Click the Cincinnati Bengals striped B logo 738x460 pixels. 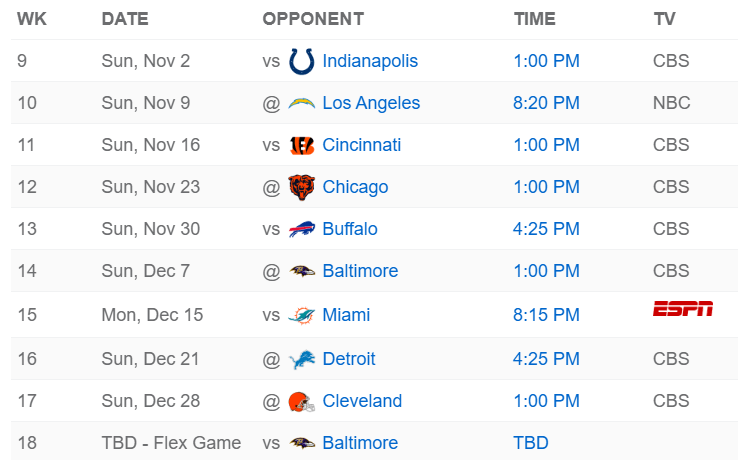[x=301, y=145]
